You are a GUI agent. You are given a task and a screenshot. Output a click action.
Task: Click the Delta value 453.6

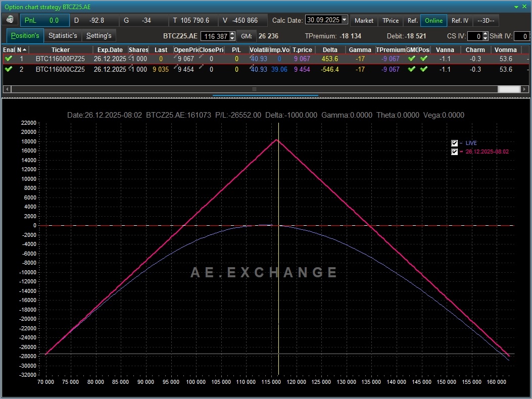click(x=330, y=59)
